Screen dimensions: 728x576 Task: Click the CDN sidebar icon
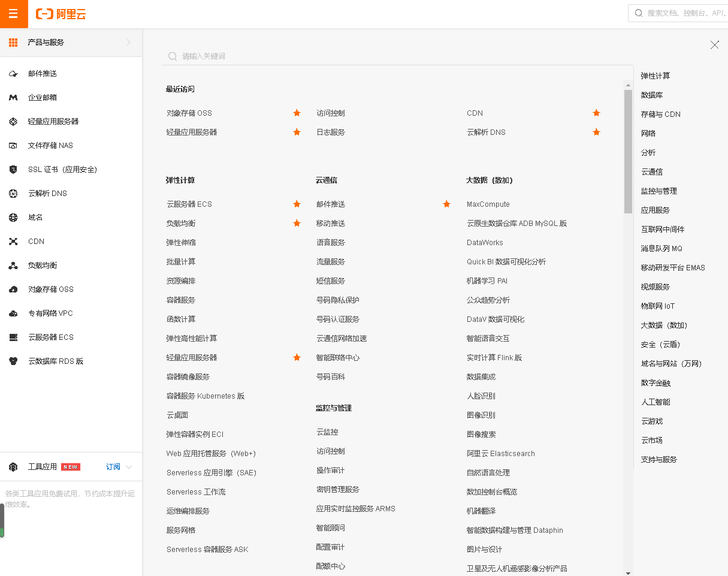click(x=13, y=242)
